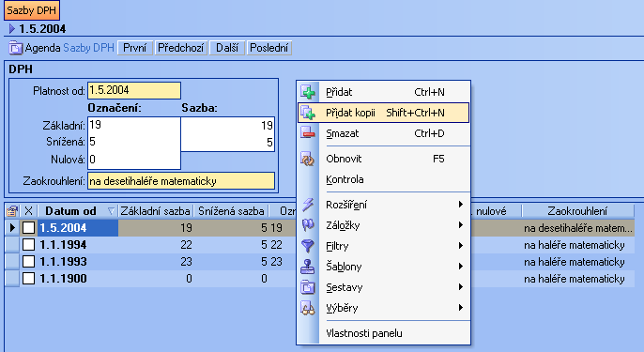644x352 pixels.
Task: Click the table settings icon in grid header
Action: [x=12, y=211]
